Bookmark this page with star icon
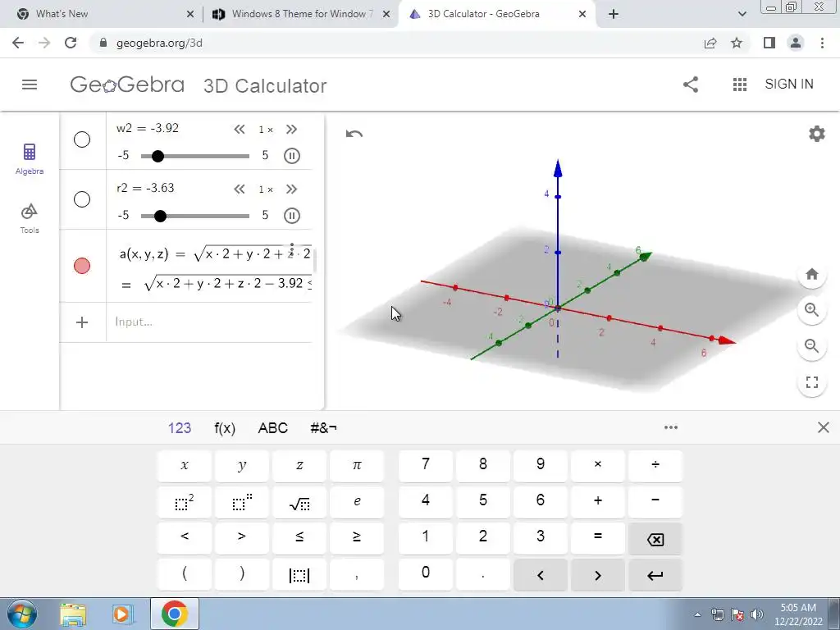840x630 pixels. point(737,43)
